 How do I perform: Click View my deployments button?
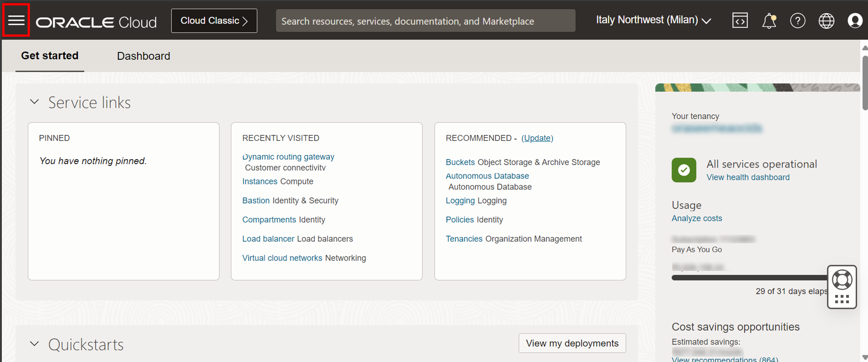pyautogui.click(x=572, y=343)
